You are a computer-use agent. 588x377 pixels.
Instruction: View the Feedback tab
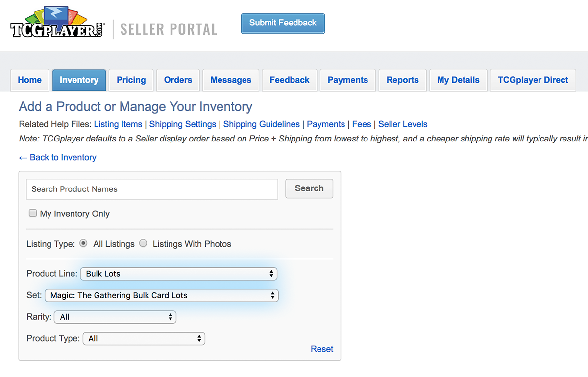tap(290, 80)
